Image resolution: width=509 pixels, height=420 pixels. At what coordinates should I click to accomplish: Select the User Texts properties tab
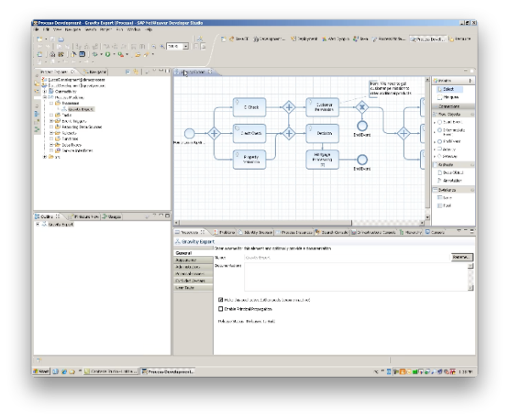(193, 288)
